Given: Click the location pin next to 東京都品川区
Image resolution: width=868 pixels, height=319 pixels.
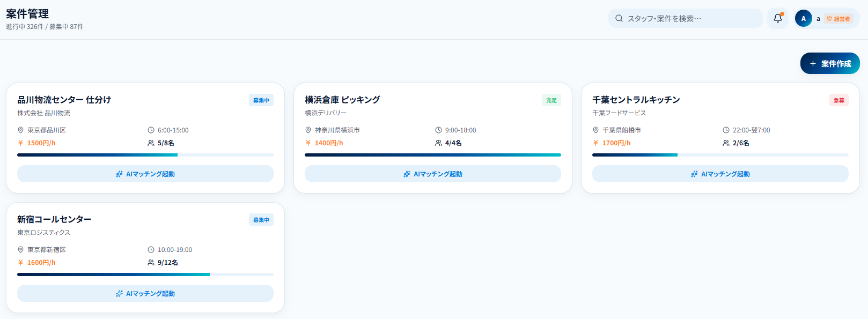Looking at the screenshot, I should point(21,130).
